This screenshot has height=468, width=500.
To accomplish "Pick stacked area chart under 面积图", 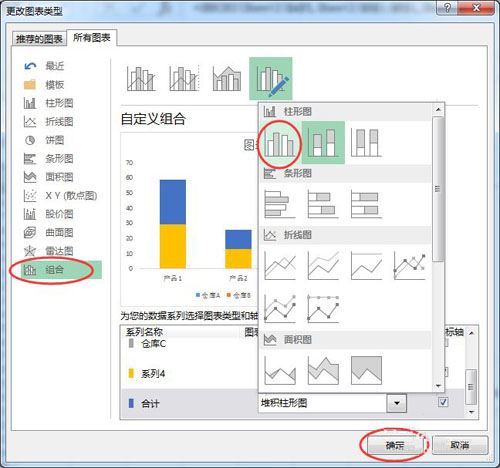I will pos(323,370).
